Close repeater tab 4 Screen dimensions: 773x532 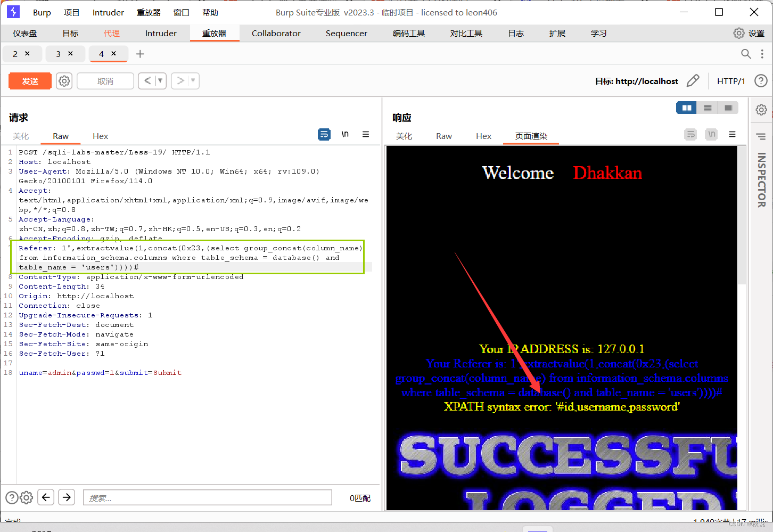click(x=113, y=53)
